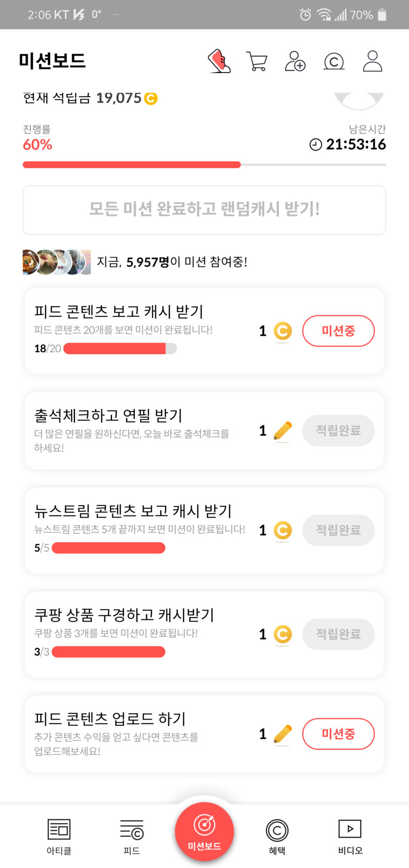The image size is (409, 868).
Task: Open the shopping cart
Action: click(x=257, y=62)
